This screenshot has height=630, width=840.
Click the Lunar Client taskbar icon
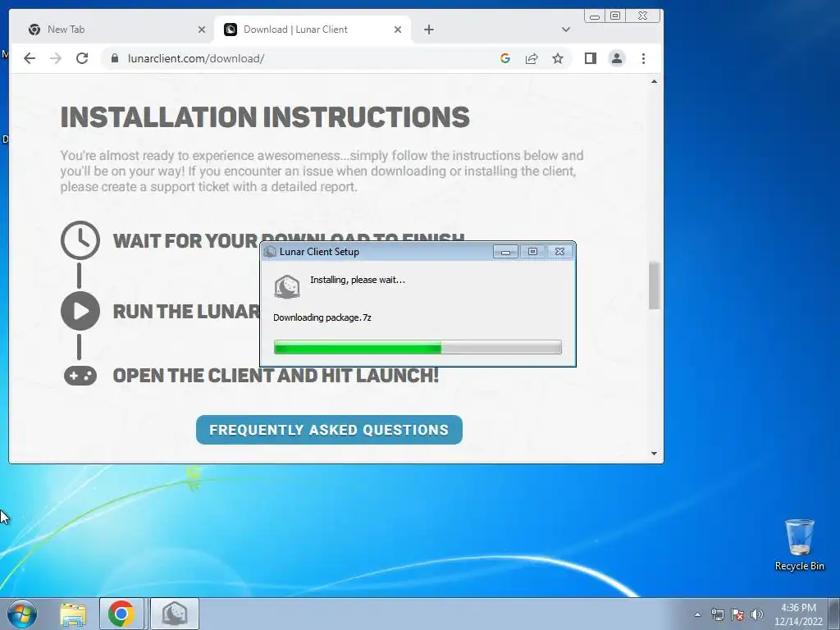pyautogui.click(x=175, y=614)
